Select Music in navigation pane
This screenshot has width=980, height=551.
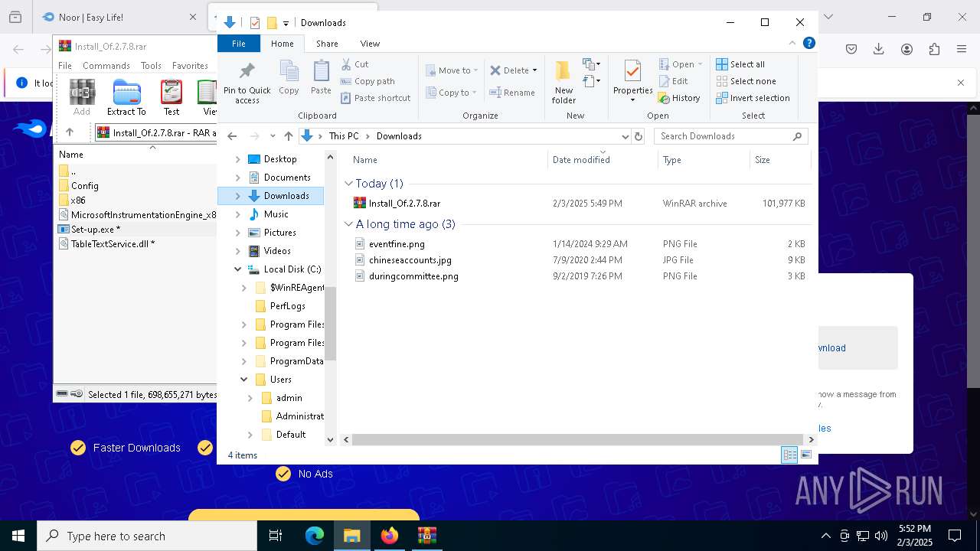pos(276,214)
